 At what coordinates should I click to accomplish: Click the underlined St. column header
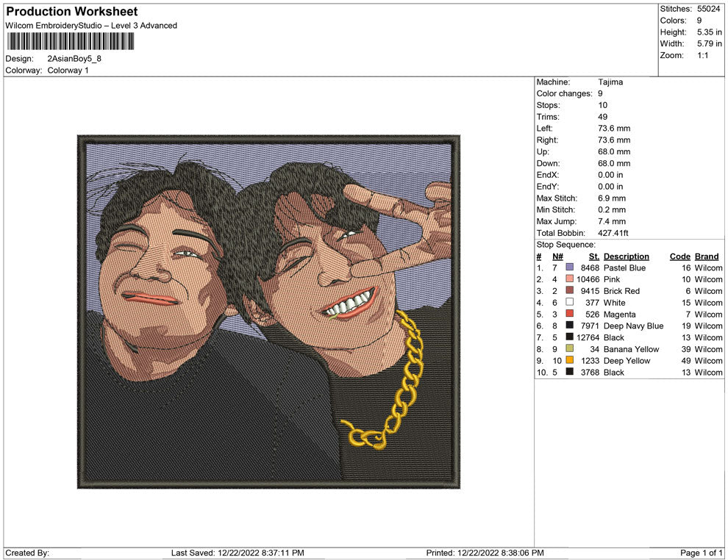pos(594,256)
